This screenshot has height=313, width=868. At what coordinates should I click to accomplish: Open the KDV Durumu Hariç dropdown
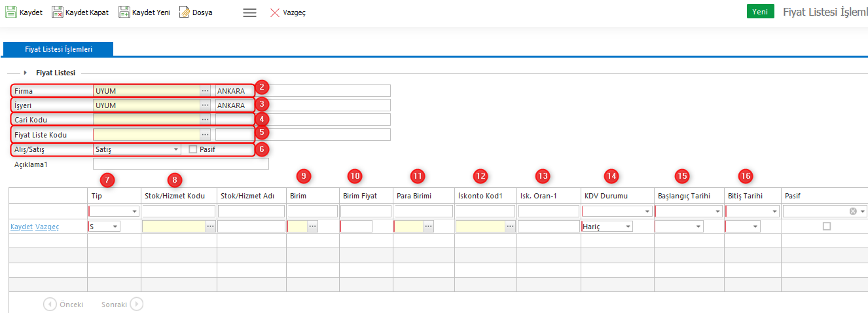[x=628, y=226]
